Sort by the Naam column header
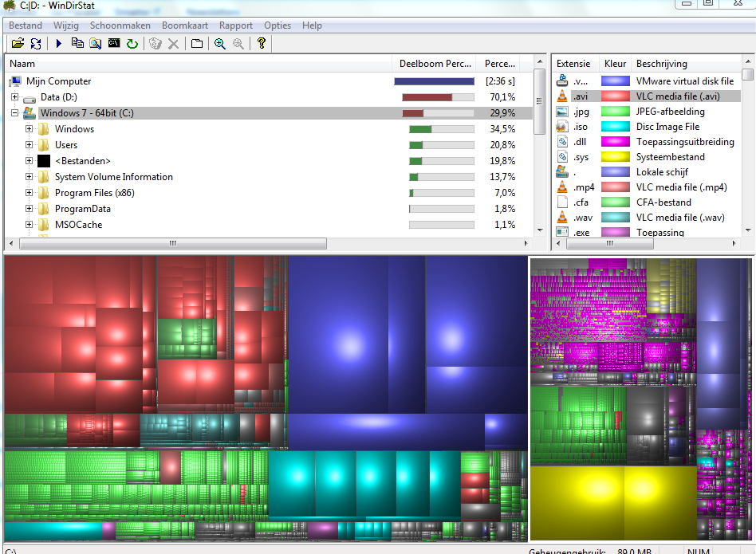 tap(24, 64)
